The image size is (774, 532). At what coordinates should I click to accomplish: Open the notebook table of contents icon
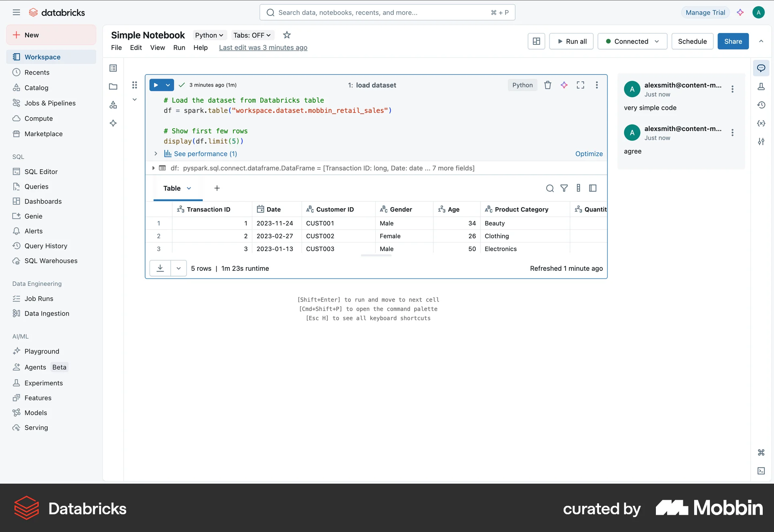click(x=113, y=68)
